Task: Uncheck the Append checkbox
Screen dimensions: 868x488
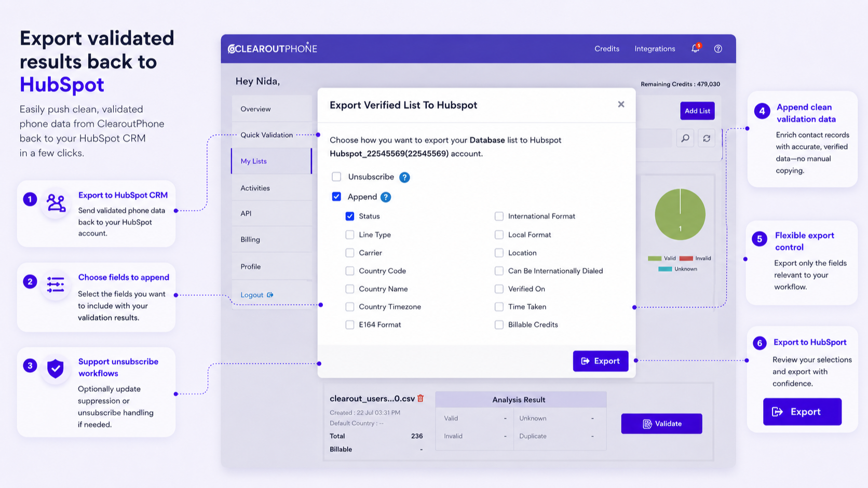Action: click(x=336, y=196)
